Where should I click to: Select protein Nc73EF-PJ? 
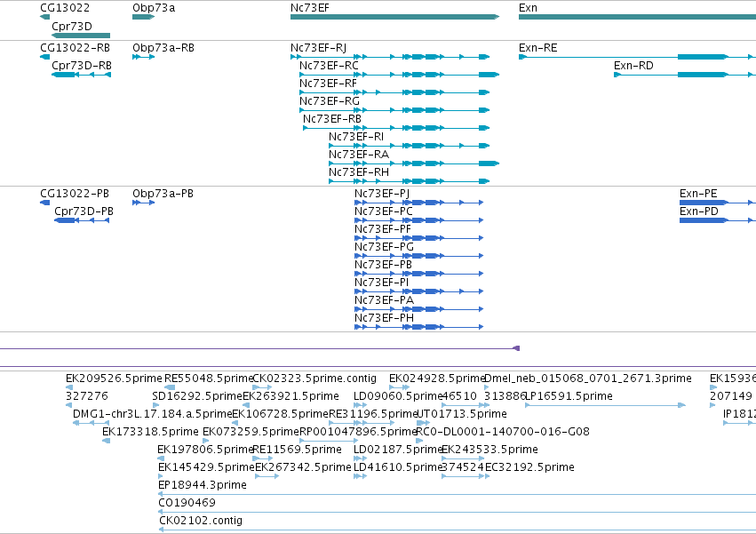click(x=419, y=203)
